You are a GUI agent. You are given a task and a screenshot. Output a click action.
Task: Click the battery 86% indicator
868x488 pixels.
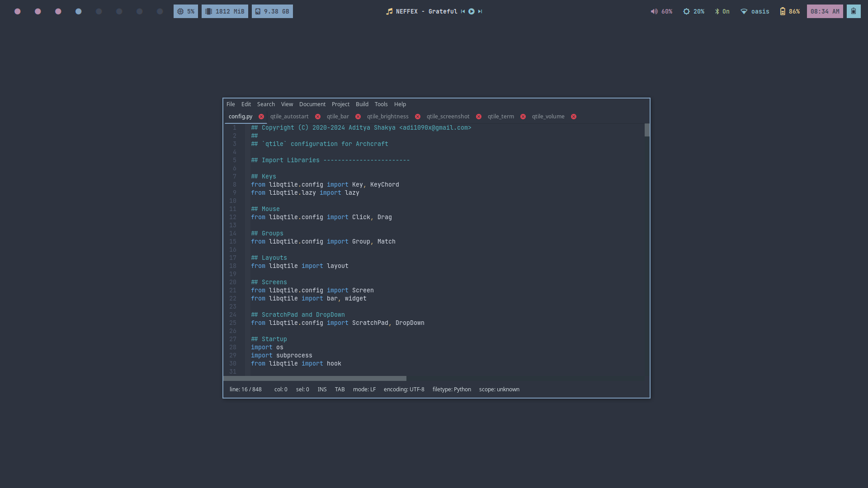789,12
